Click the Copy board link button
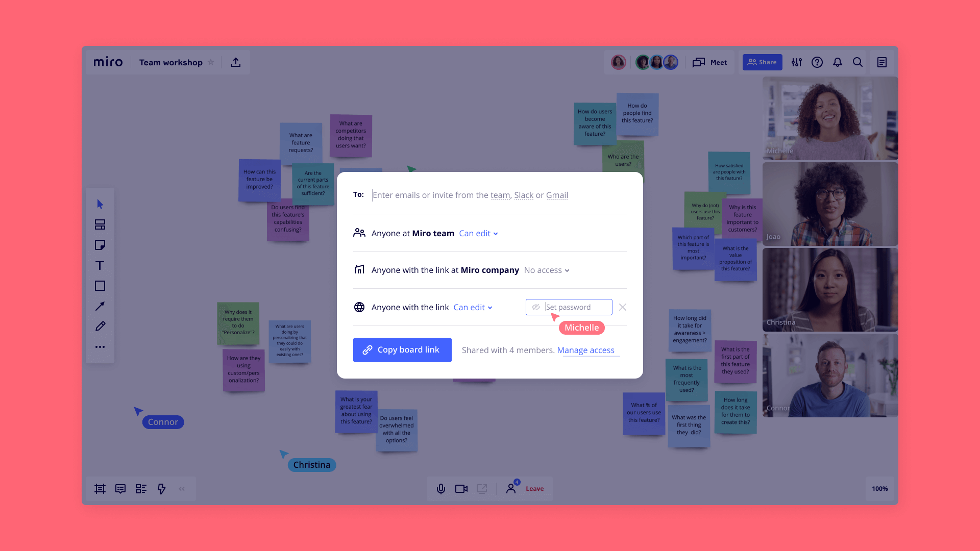The height and width of the screenshot is (551, 980). pyautogui.click(x=402, y=349)
